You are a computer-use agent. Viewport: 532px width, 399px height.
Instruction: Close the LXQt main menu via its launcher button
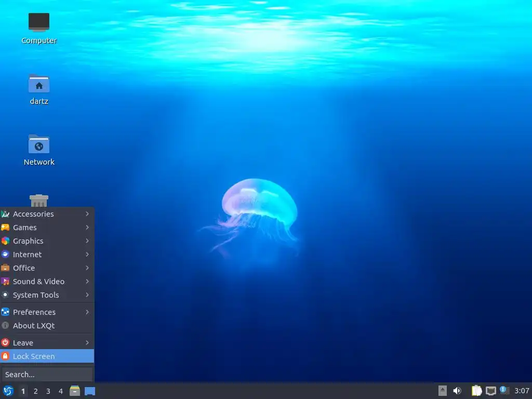click(8, 391)
